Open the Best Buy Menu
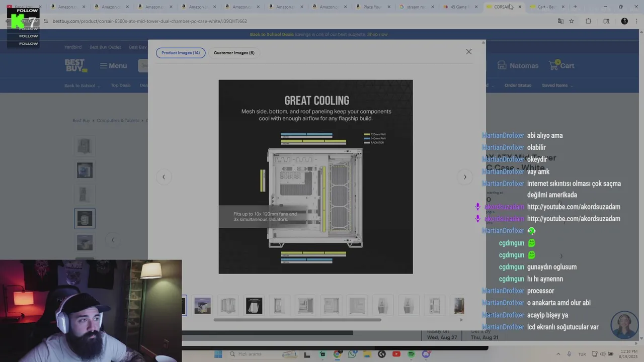This screenshot has width=644, height=362. [x=113, y=66]
